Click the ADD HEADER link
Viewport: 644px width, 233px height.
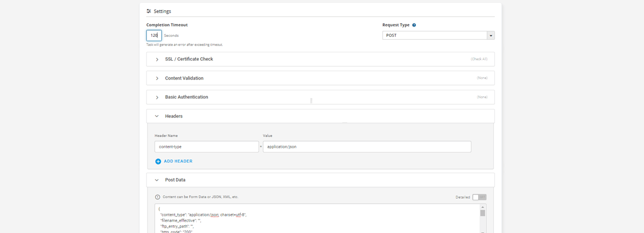(x=178, y=161)
